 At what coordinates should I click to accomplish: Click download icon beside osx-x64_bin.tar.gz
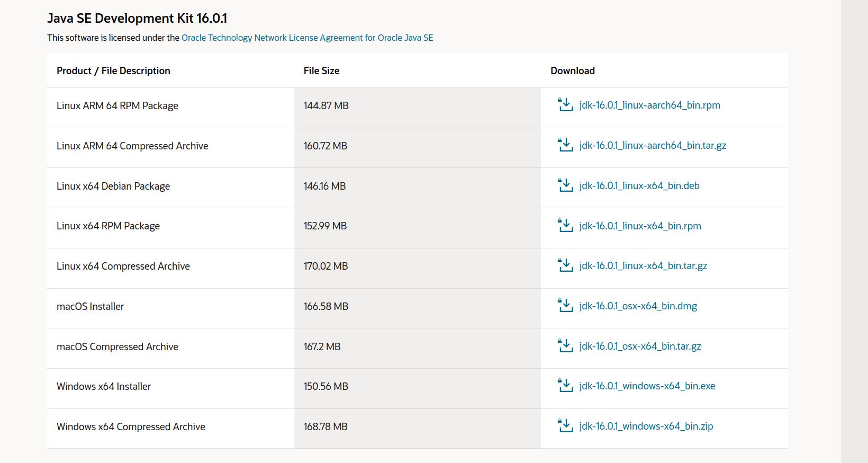(x=565, y=345)
